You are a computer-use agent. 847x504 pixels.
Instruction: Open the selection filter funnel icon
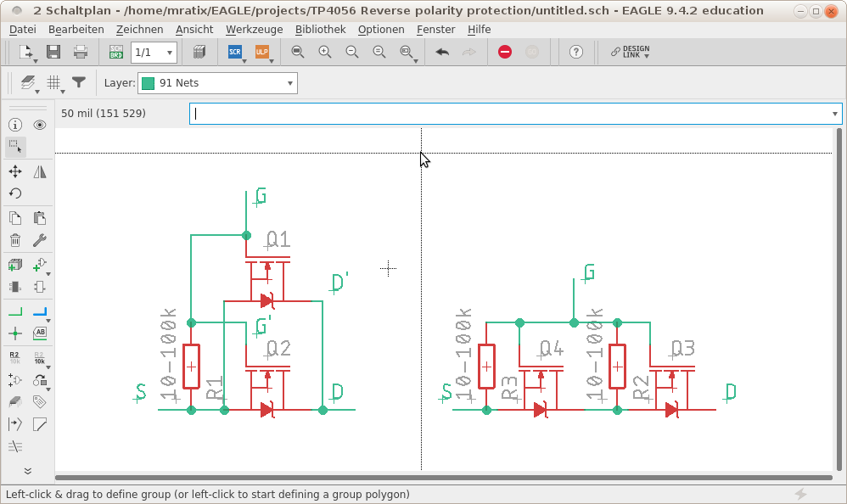click(x=79, y=82)
